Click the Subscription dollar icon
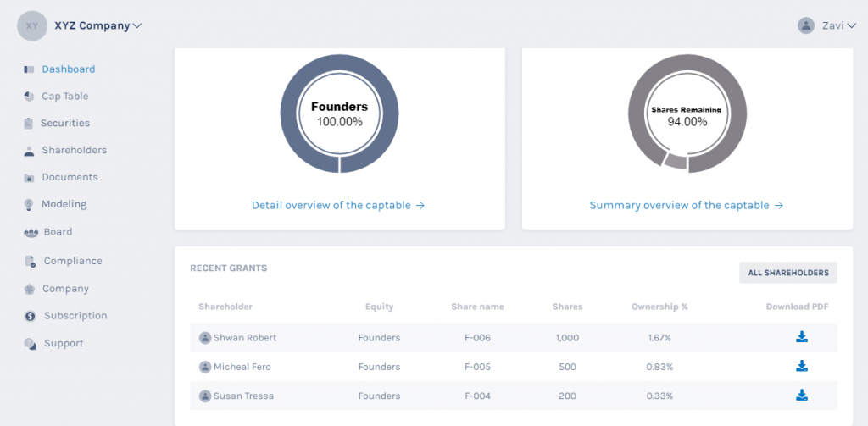This screenshot has height=426, width=868. [30, 316]
